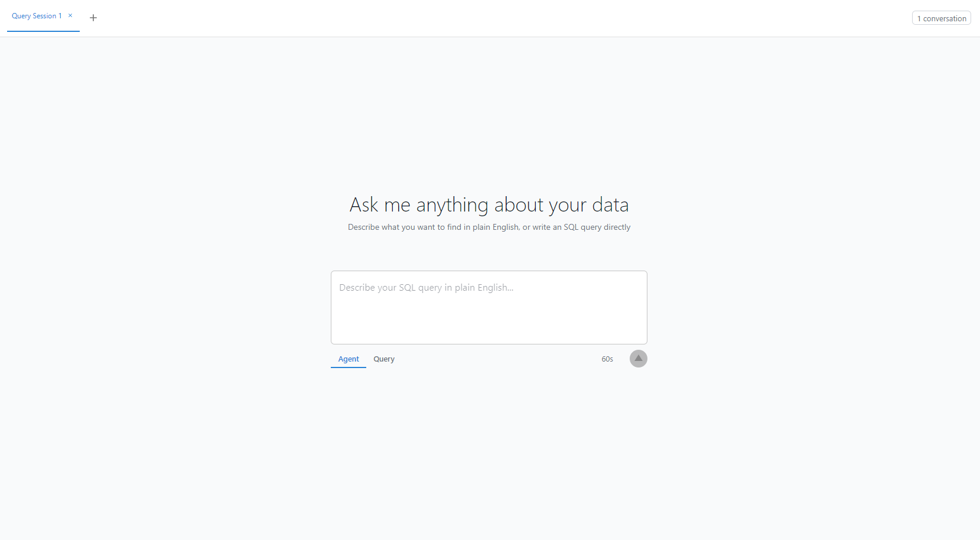
Task: Close the Query Session 1 tab
Action: tap(70, 16)
